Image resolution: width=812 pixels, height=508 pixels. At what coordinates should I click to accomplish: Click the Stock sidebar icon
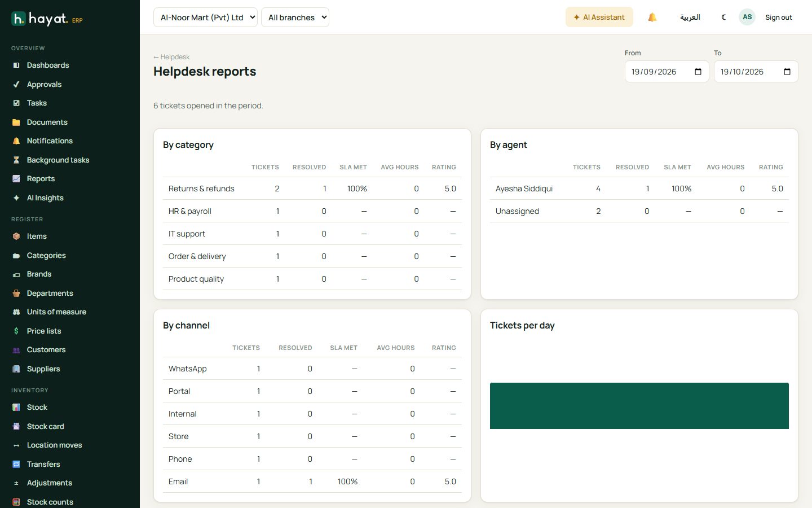[16, 408]
